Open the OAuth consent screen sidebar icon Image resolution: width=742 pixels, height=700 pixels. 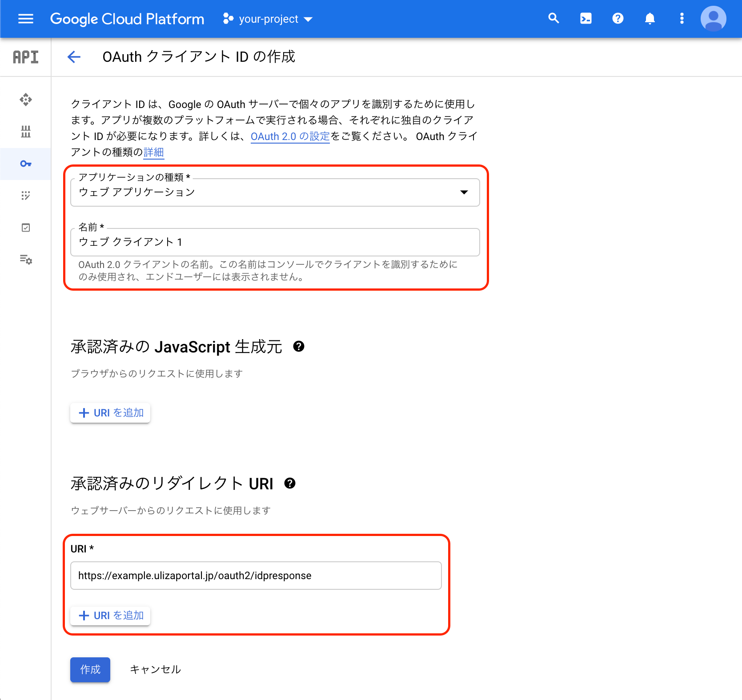tap(26, 196)
